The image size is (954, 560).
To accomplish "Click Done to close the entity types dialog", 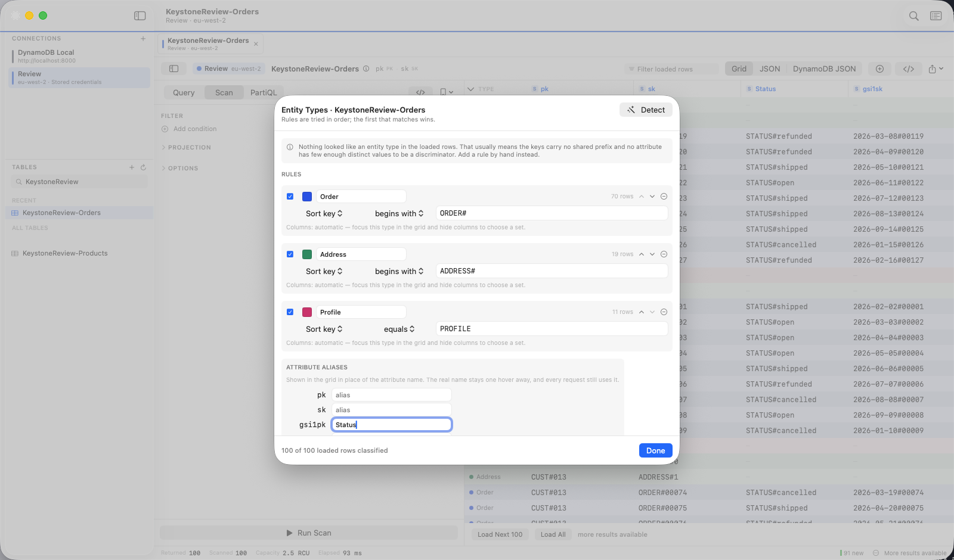I will 655,450.
